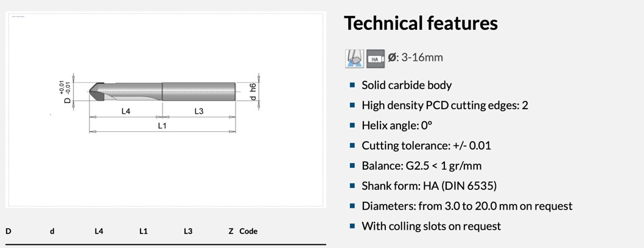Click the cooling slots on request item
This screenshot has height=248, width=644.
[431, 226]
